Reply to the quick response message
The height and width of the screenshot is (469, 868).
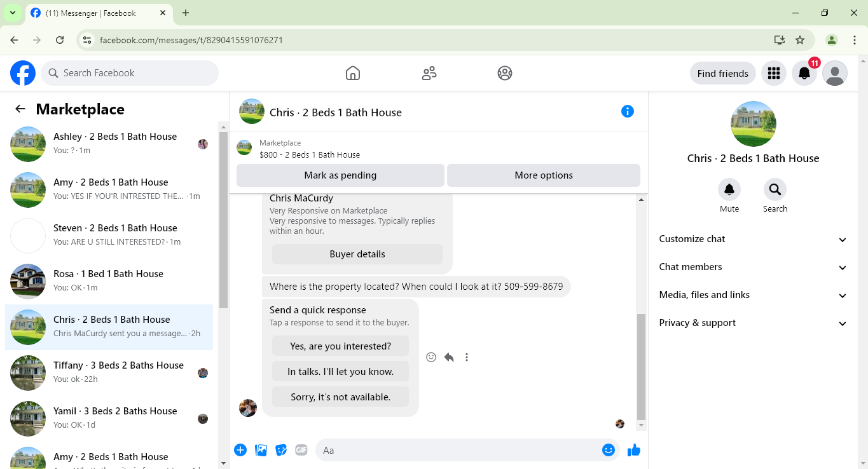tap(449, 357)
